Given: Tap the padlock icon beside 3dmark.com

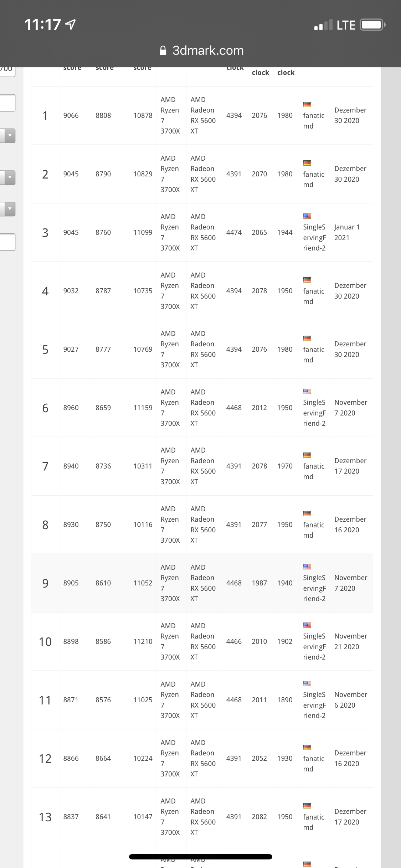Looking at the screenshot, I should (x=163, y=51).
